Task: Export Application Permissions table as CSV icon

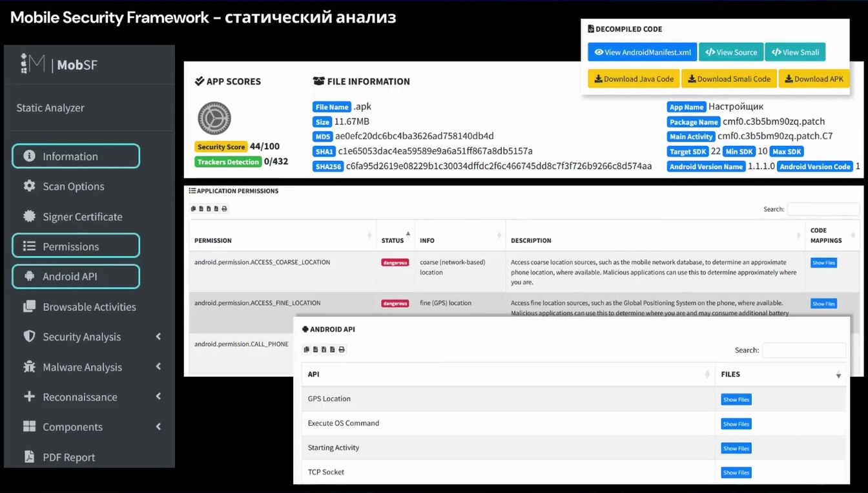Action: pyautogui.click(x=201, y=209)
